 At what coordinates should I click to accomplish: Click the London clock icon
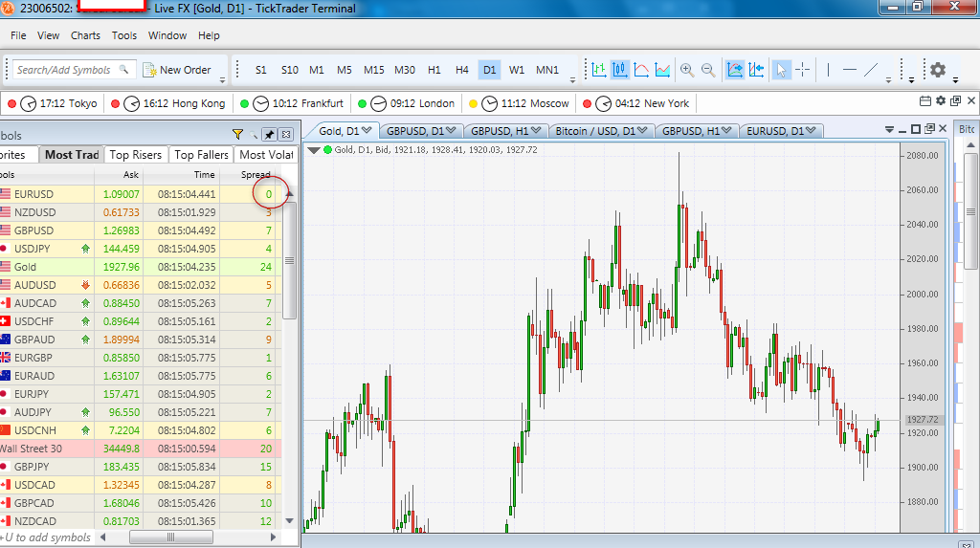point(379,103)
